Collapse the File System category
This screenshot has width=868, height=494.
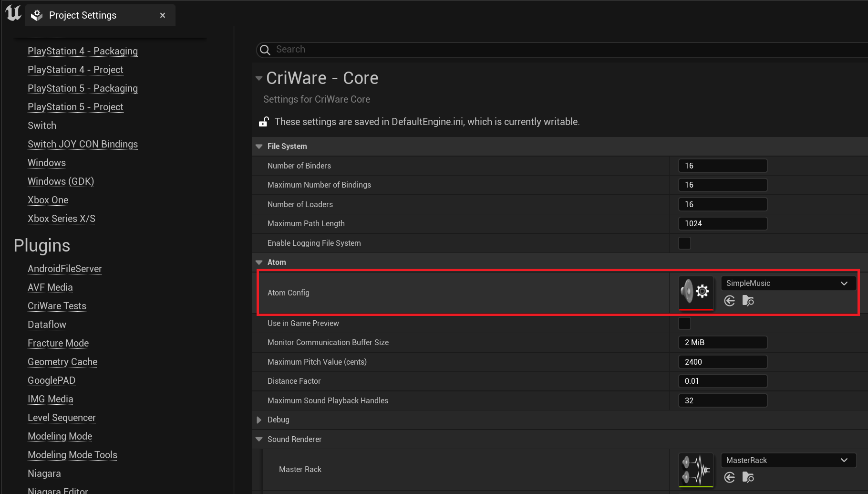coord(259,147)
